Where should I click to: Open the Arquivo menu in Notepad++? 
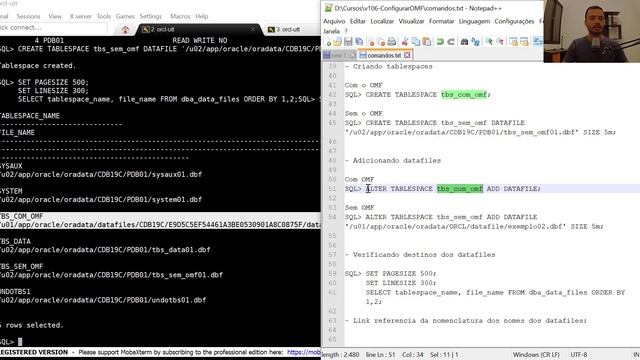pos(334,21)
